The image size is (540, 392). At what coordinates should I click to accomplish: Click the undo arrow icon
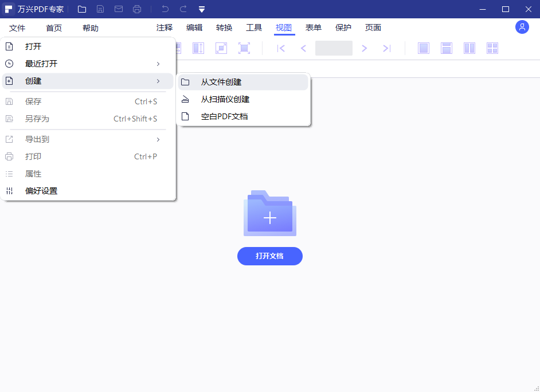pos(166,9)
